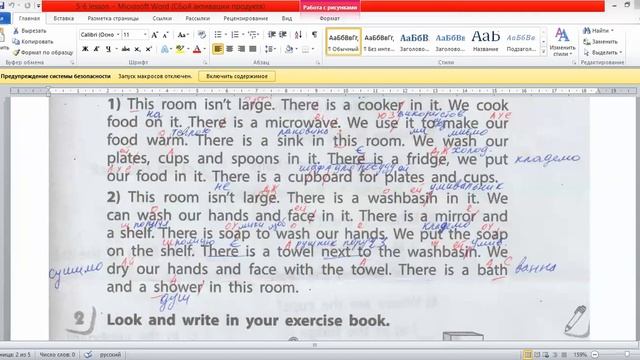Zoom out with minus button
This screenshot has height=360, width=640.
point(595,355)
